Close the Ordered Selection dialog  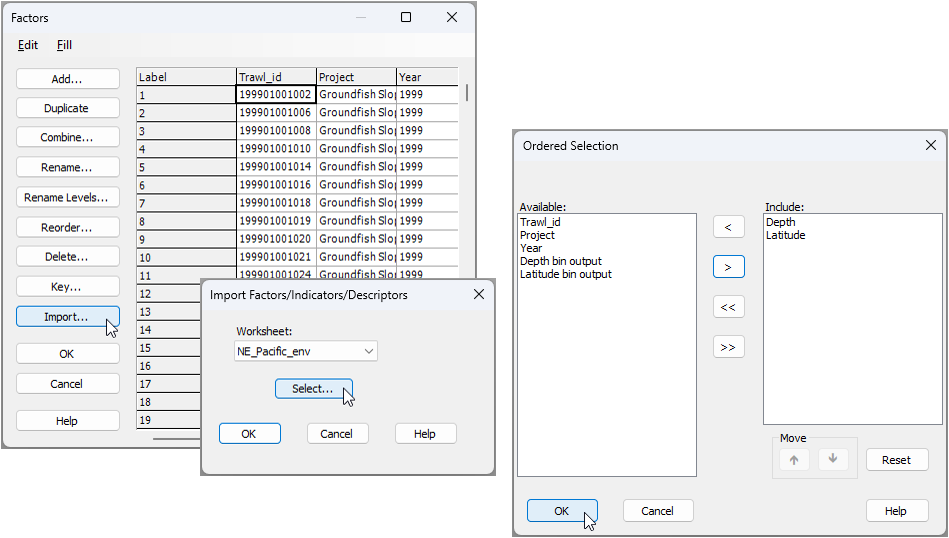point(931,146)
